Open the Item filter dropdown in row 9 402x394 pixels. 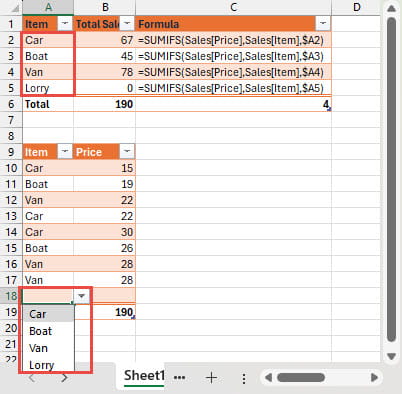(x=65, y=152)
